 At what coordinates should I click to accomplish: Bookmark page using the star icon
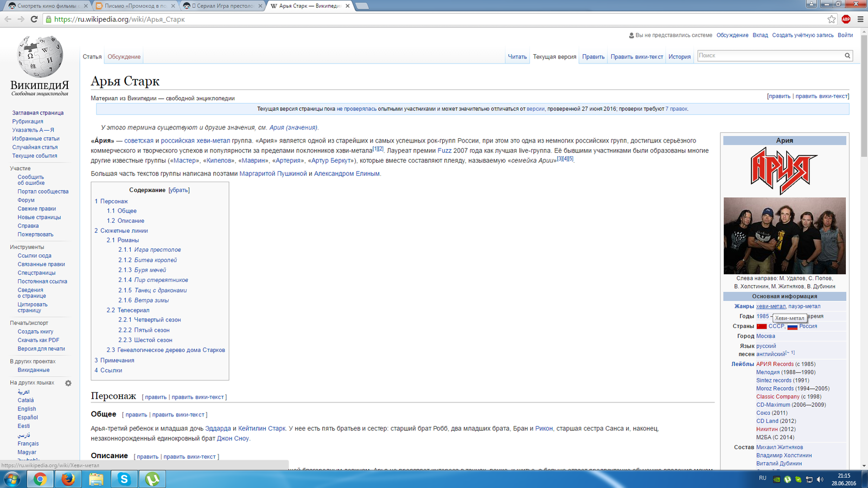click(832, 19)
